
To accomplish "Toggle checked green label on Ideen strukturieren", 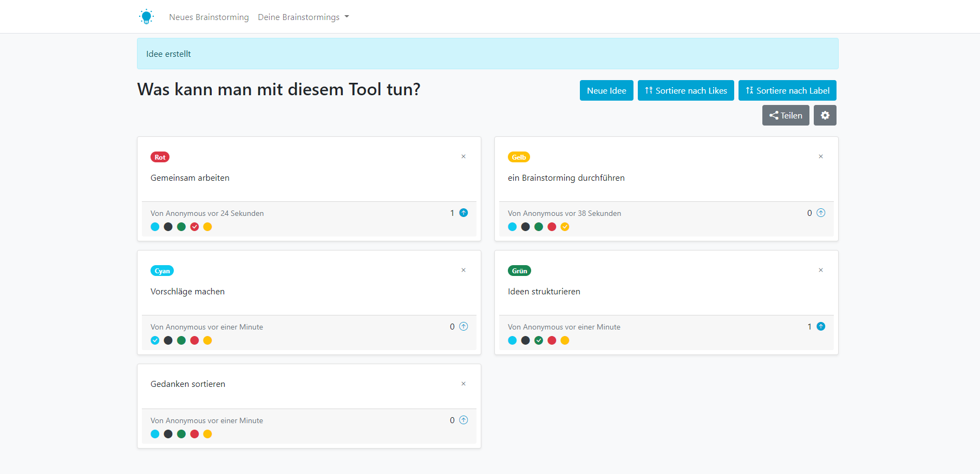I will (539, 340).
